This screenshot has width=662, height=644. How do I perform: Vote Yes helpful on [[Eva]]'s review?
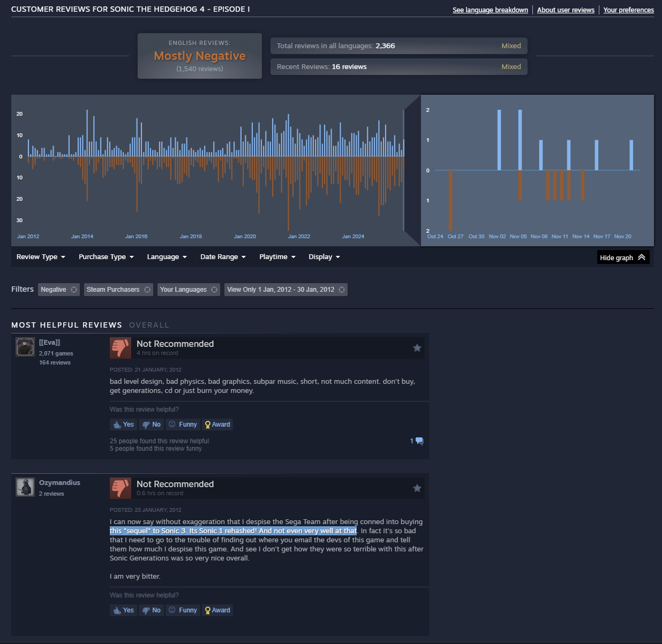[124, 425]
